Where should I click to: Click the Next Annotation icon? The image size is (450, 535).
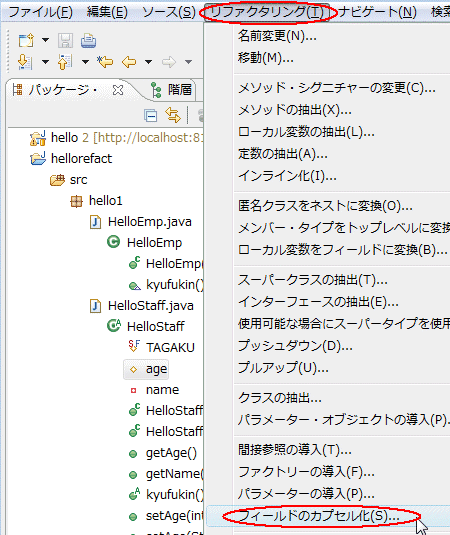[x=25, y=62]
